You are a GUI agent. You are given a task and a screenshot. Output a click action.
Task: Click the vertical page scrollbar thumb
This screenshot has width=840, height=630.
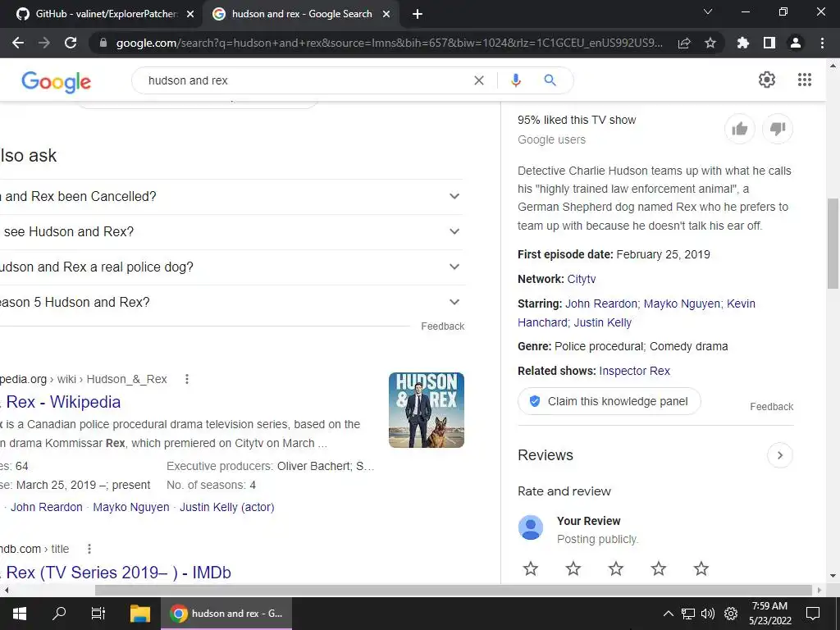pyautogui.click(x=833, y=244)
